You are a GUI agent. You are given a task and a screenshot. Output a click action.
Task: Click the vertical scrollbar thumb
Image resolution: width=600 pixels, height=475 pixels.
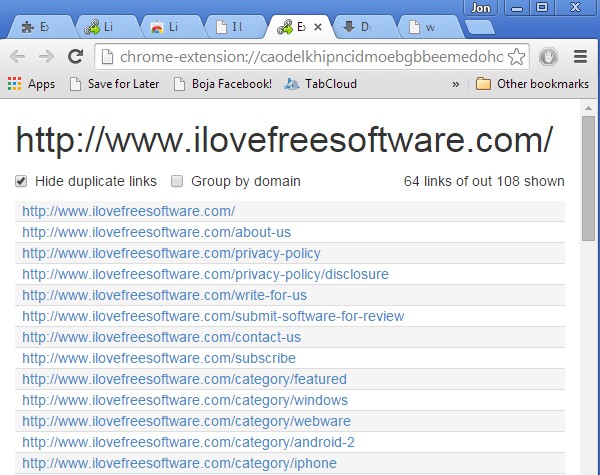click(589, 179)
